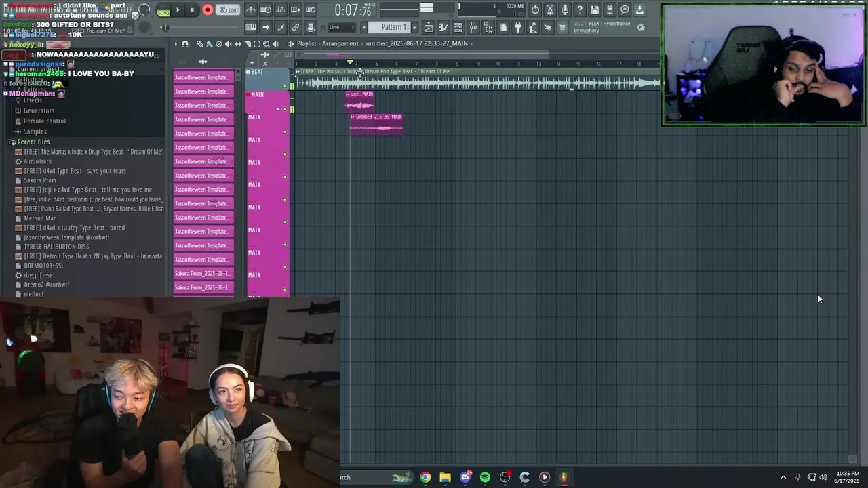Expand the Samples browser folder
This screenshot has height=488, width=868.
[x=35, y=131]
